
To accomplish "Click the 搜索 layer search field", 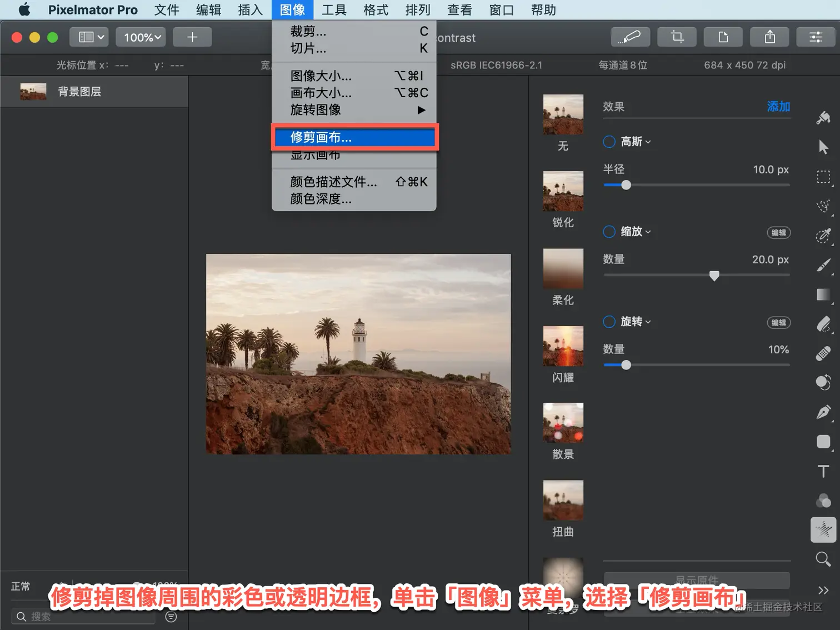I will [x=83, y=617].
